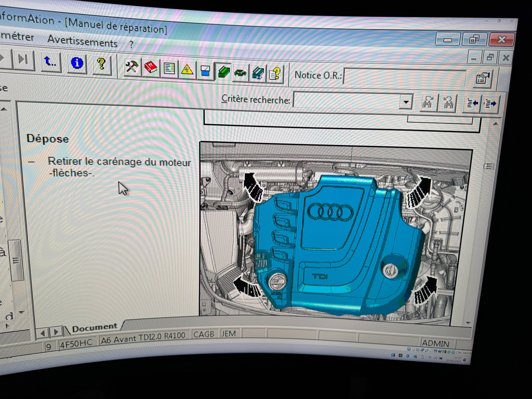Image resolution: width=532 pixels, height=399 pixels.
Task: Open the Critère recherche dropdown arrow
Action: [x=406, y=102]
